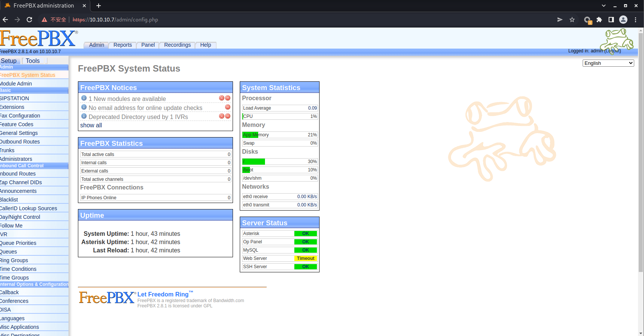Ignore the New modules notice with minus icon
The height and width of the screenshot is (336, 644).
[x=228, y=98]
